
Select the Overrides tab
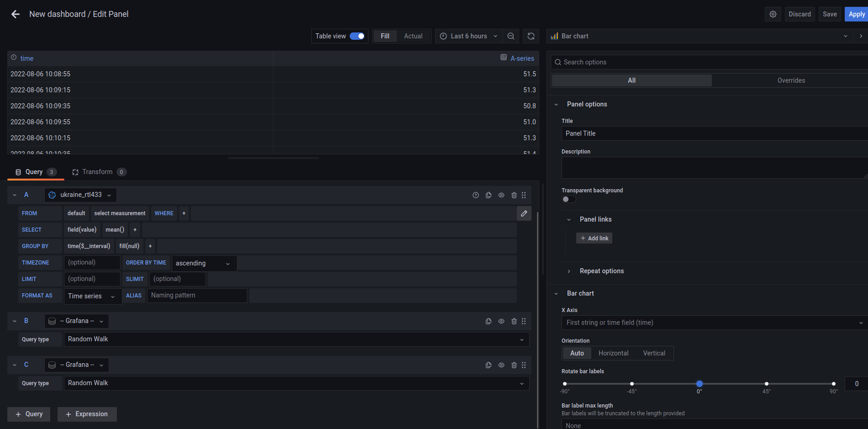coord(791,80)
